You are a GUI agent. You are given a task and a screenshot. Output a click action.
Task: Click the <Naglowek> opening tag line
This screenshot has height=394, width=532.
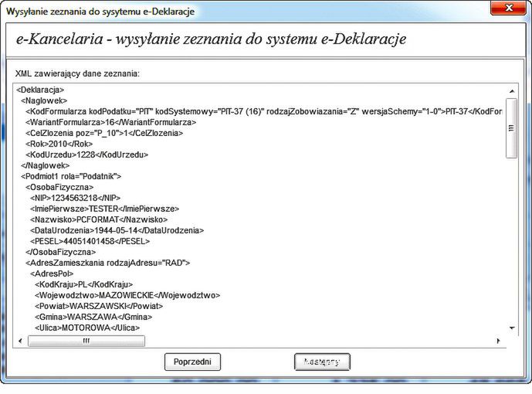(44, 100)
